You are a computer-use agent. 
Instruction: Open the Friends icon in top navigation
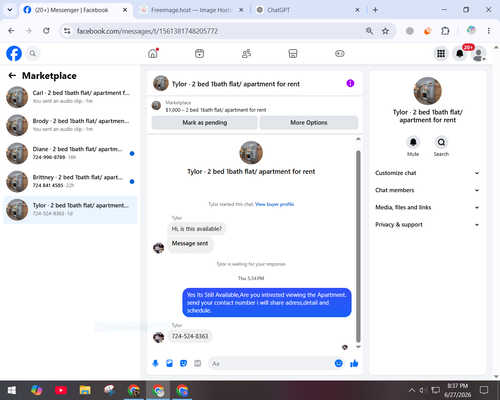pyautogui.click(x=246, y=53)
